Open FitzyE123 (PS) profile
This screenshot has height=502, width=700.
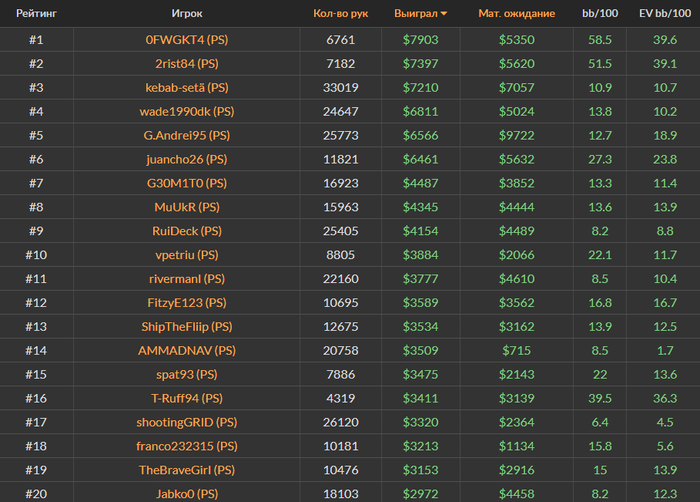[x=187, y=303]
